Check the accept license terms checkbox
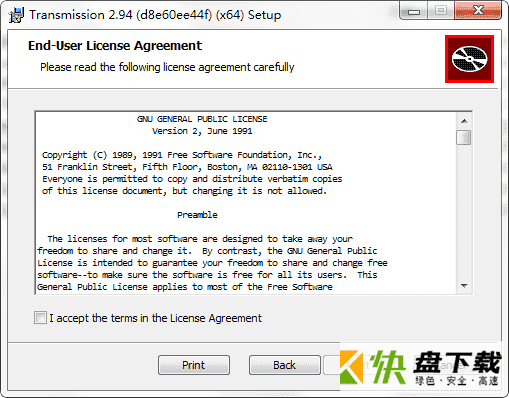Image resolution: width=509 pixels, height=398 pixels. coord(40,318)
